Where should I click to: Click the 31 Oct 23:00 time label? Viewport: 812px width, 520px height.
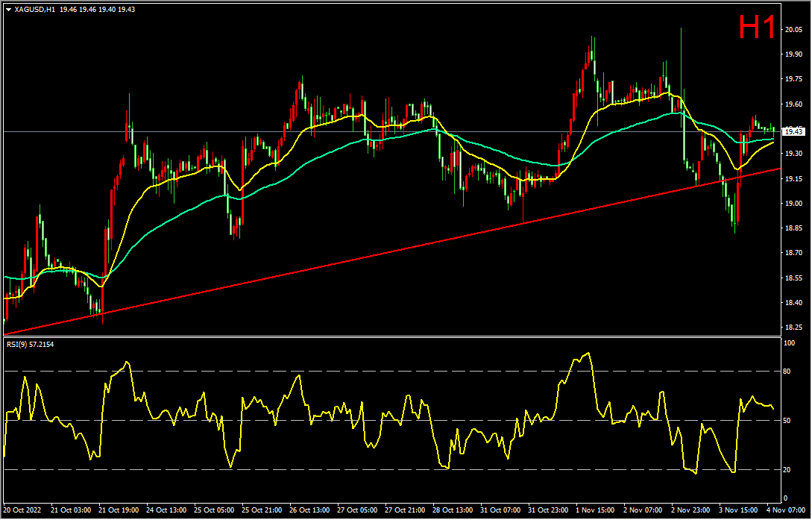pyautogui.click(x=548, y=510)
